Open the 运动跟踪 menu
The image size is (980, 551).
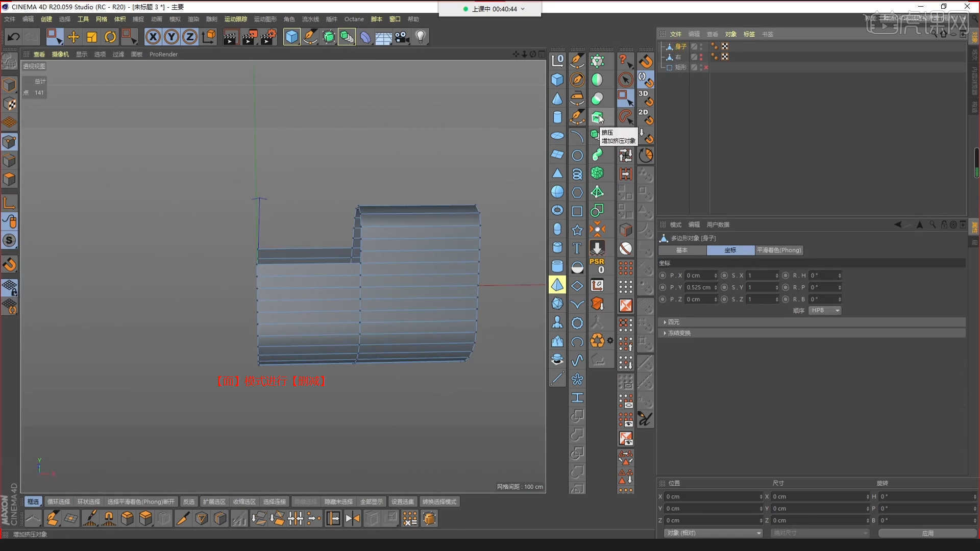coord(236,19)
